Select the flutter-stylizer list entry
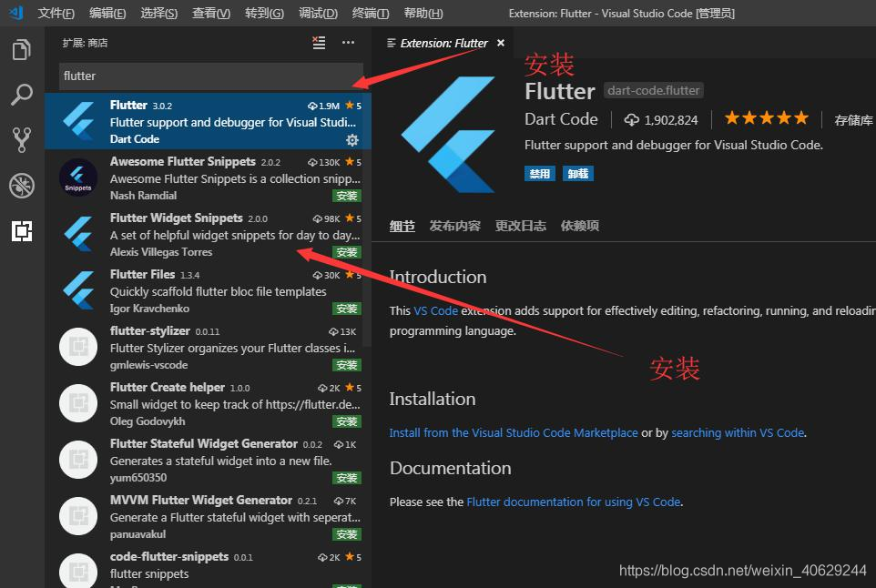The height and width of the screenshot is (588, 876). [x=208, y=348]
